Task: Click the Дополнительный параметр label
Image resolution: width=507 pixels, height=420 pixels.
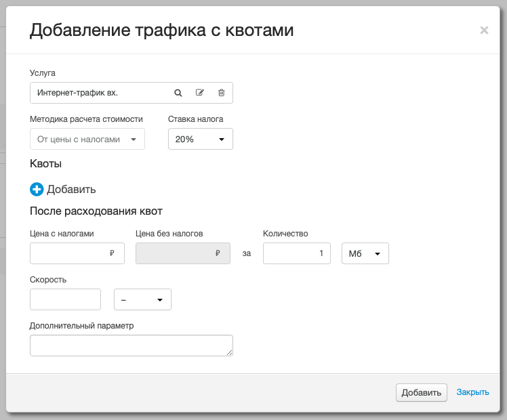Action: [81, 326]
